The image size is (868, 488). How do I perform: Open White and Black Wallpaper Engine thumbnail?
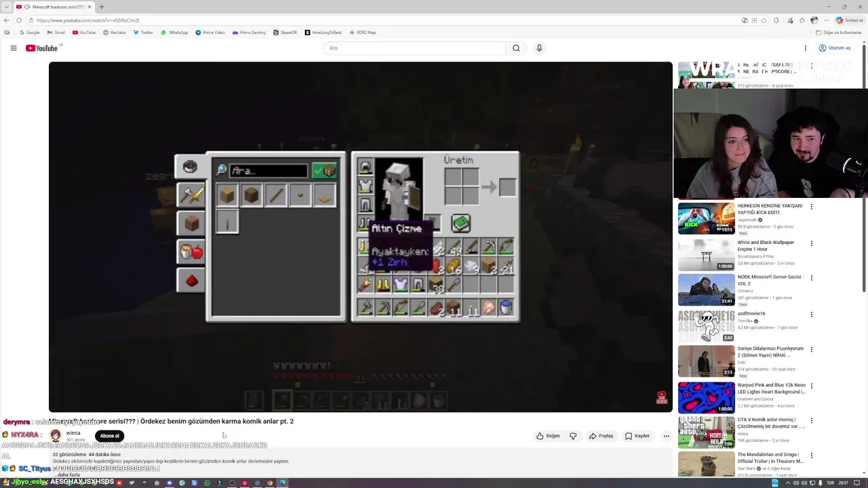[x=707, y=255]
